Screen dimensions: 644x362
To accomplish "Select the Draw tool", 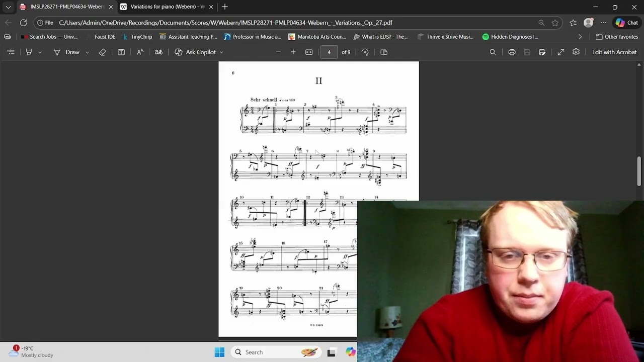I will pos(67,52).
